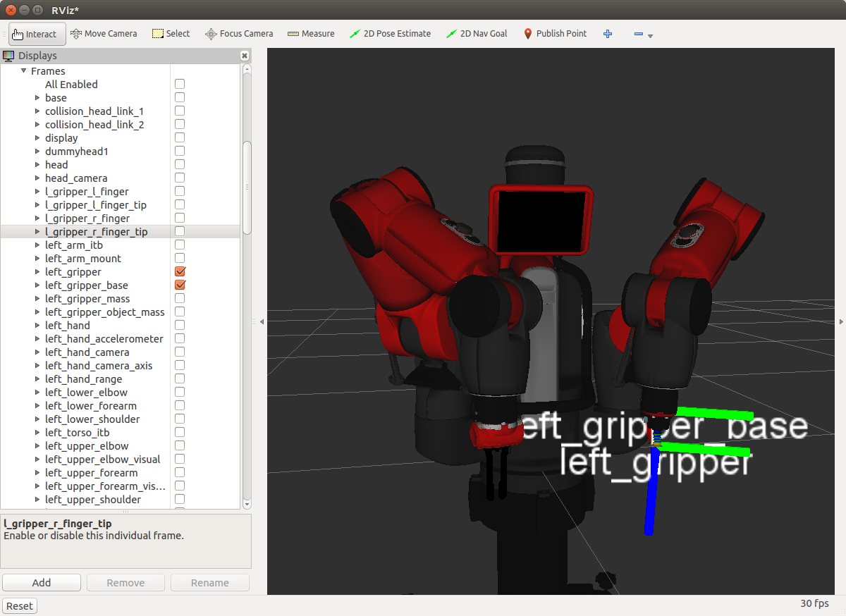Select the 2D Nav Goal tool

[x=477, y=33]
